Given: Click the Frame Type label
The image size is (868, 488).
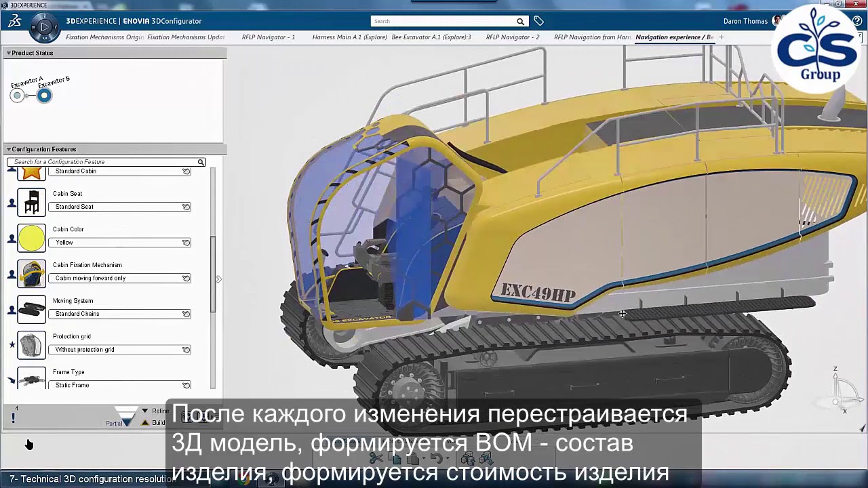Looking at the screenshot, I should tap(68, 372).
